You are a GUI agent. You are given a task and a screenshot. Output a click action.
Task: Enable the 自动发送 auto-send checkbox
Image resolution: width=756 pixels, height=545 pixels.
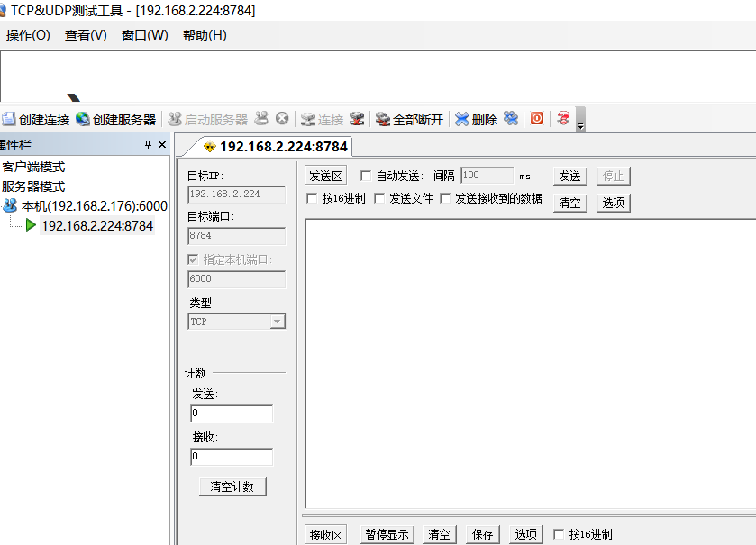pos(366,176)
